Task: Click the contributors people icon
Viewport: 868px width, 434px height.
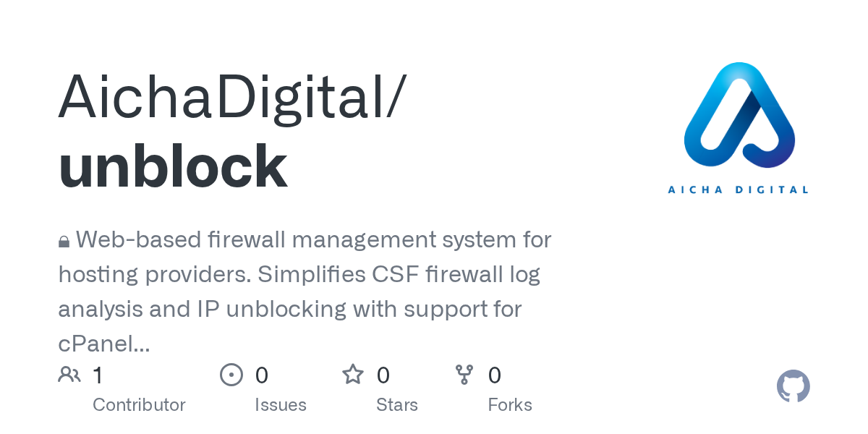Action: (x=69, y=375)
